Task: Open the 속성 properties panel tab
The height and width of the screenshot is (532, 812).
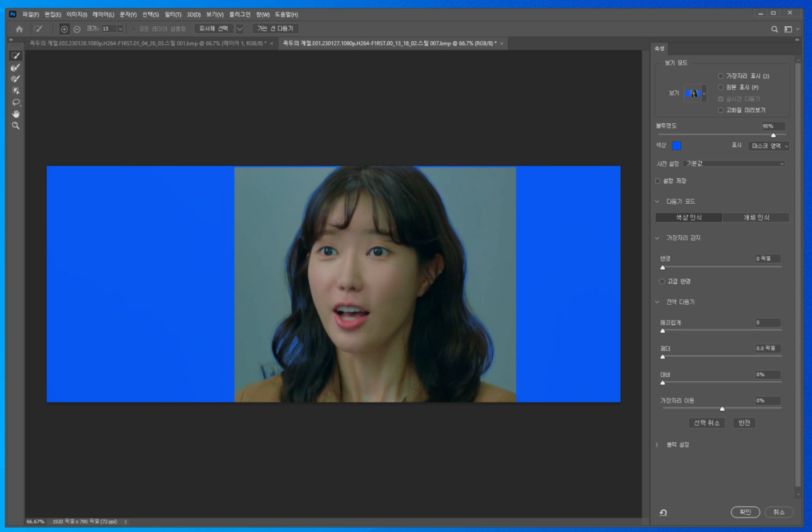Action: coord(660,49)
